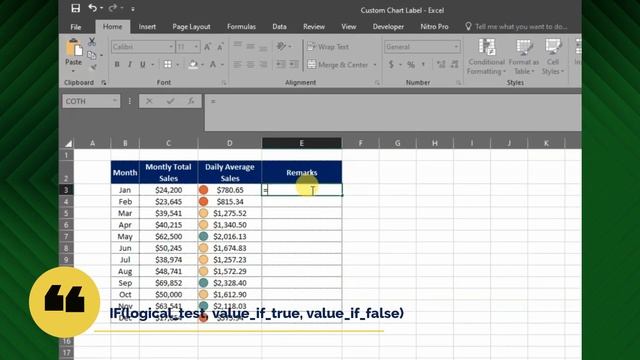The image size is (640, 360).
Task: Expand the number format General dropdown
Action: pos(456,47)
